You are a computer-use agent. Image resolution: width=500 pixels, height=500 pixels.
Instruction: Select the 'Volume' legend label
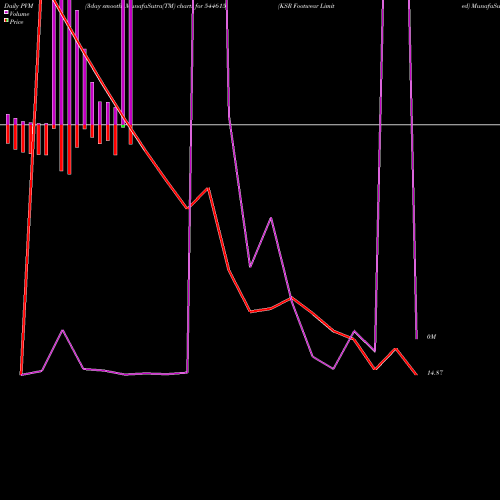coord(19,14)
